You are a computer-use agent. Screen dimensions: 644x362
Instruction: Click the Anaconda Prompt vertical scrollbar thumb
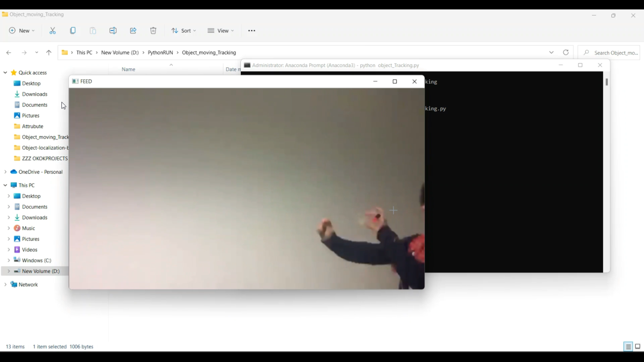(x=607, y=82)
